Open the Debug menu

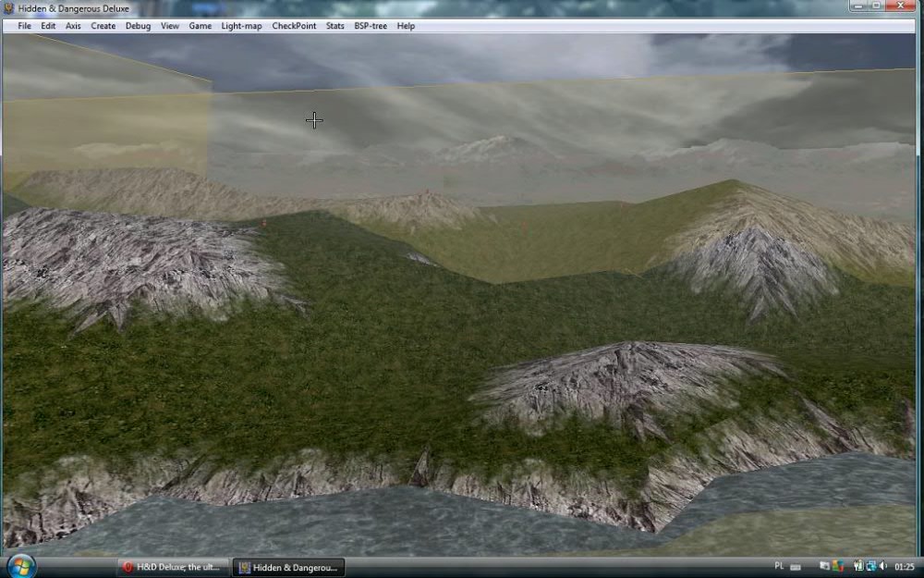(x=138, y=26)
